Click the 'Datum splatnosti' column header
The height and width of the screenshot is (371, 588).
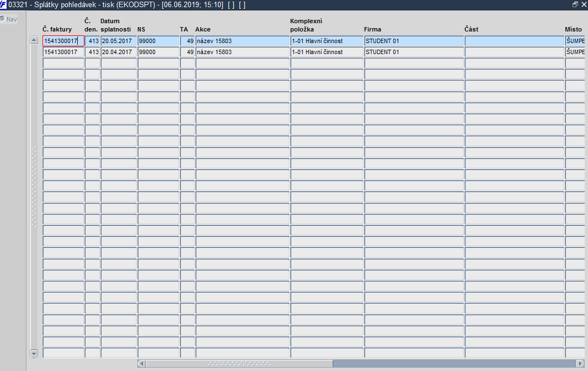tap(115, 25)
